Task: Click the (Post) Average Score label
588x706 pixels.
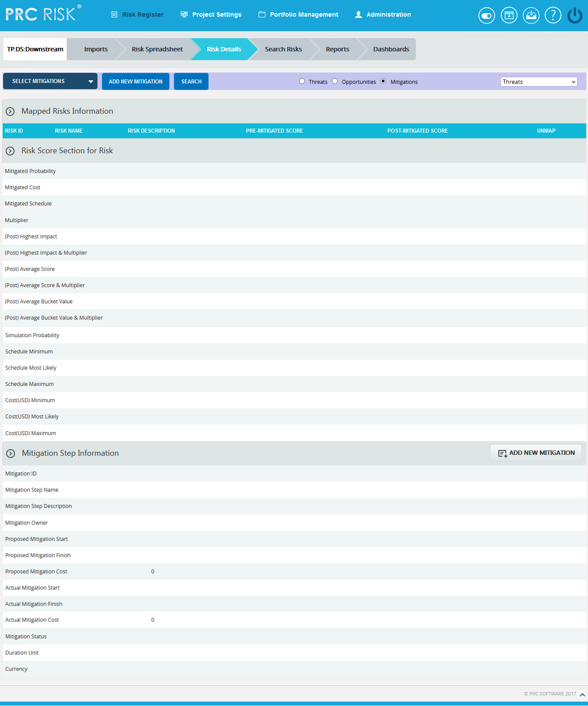Action: click(x=30, y=269)
